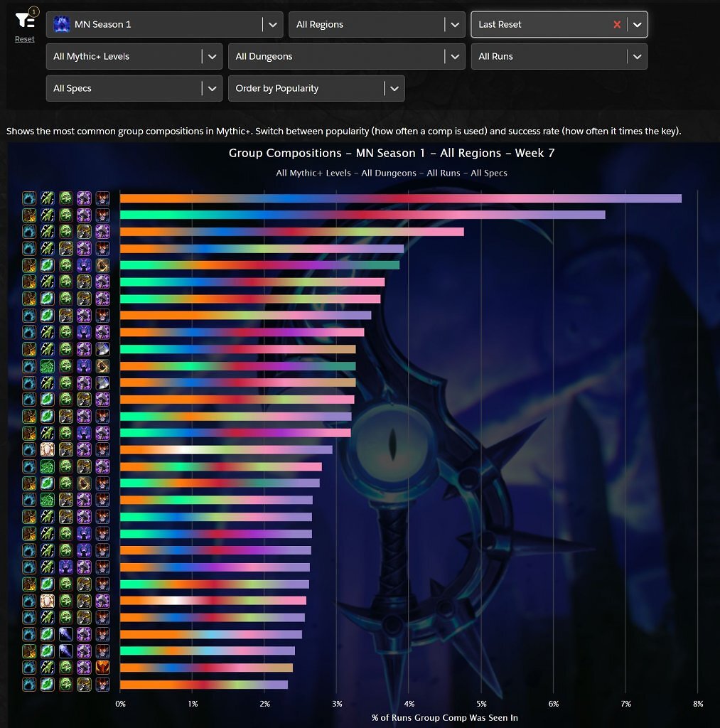Click the '6%' axis label
The height and width of the screenshot is (728, 720).
click(x=554, y=703)
